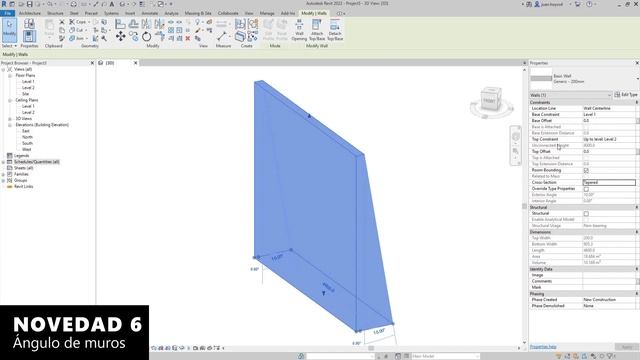Click the Text 'A' icon in quick access toolbar
Viewport: 640px width, 360px height.
(112, 4)
